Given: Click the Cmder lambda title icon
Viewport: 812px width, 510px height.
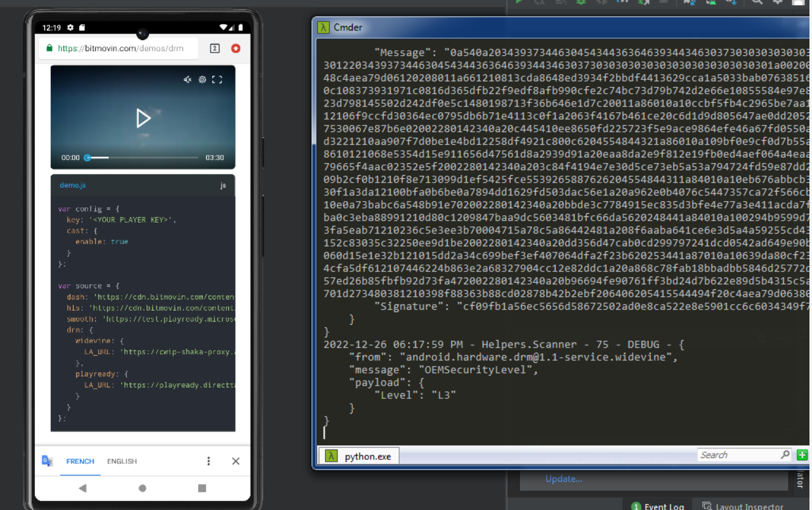Looking at the screenshot, I should point(324,27).
